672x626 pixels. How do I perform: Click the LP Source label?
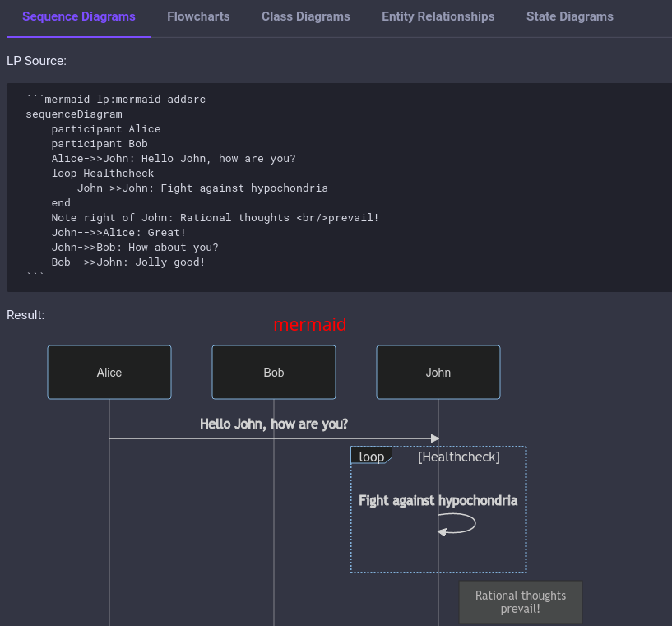tap(36, 61)
